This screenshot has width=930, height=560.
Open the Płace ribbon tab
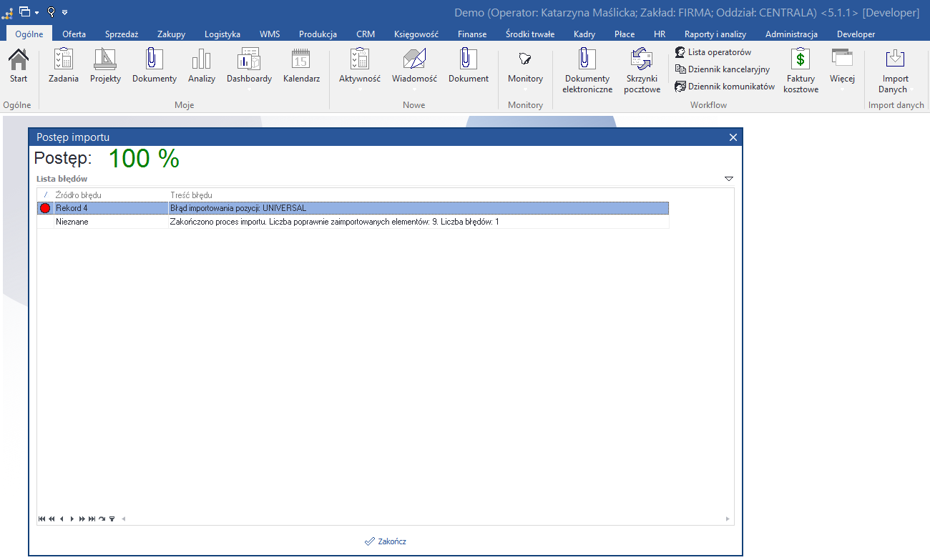point(625,34)
